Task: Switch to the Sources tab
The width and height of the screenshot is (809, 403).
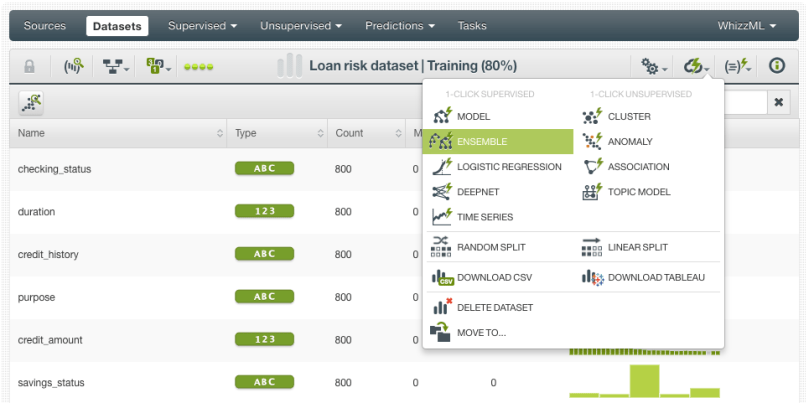Action: 45,25
